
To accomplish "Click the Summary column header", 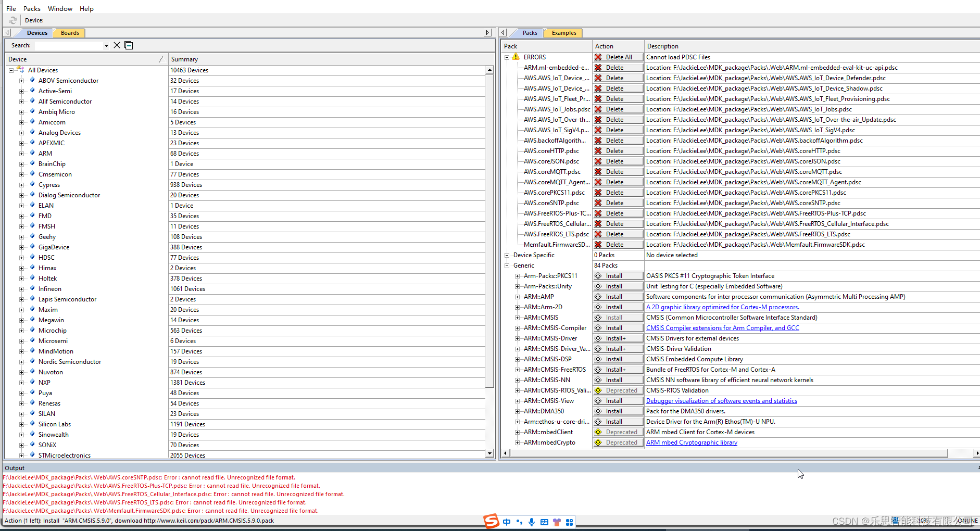I will [x=331, y=59].
